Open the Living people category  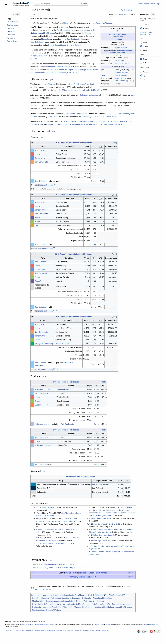click(x=47, y=595)
